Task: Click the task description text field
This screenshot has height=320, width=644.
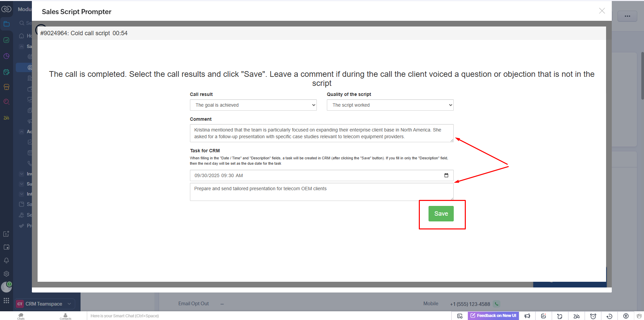Action: [321, 192]
